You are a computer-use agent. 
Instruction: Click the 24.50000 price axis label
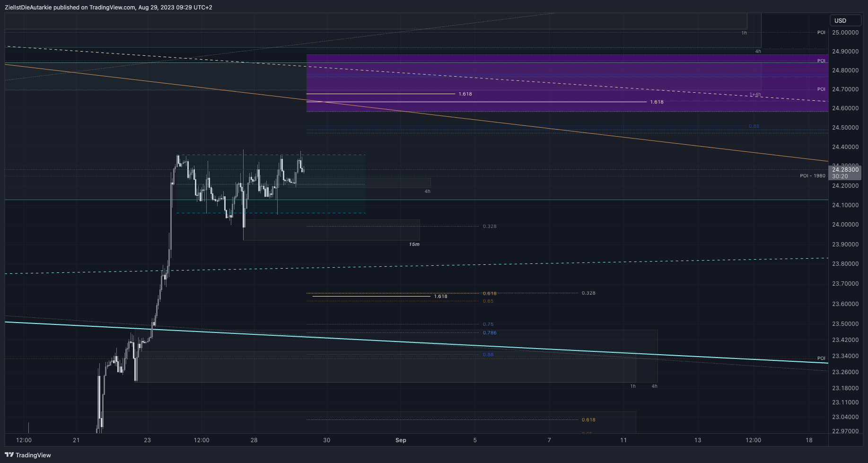coord(845,128)
